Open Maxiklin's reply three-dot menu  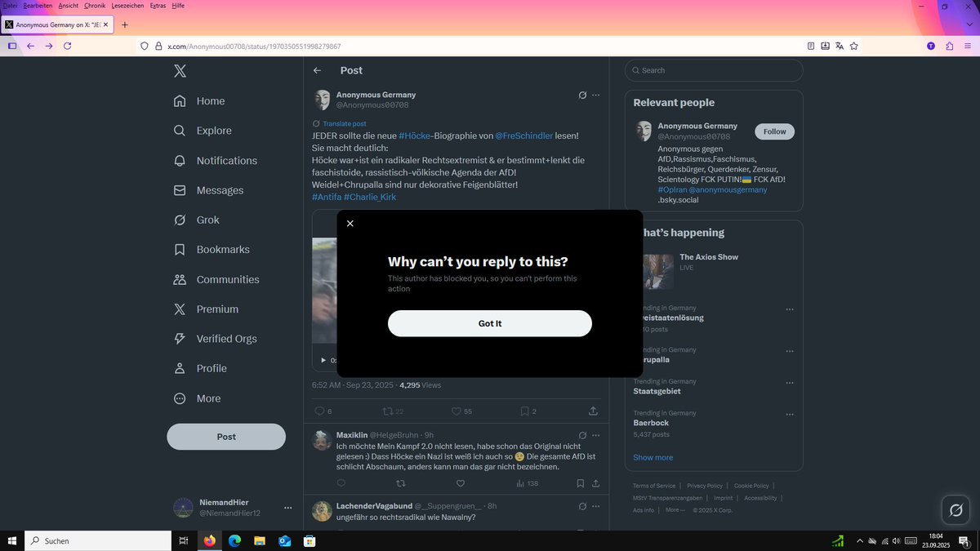(596, 435)
